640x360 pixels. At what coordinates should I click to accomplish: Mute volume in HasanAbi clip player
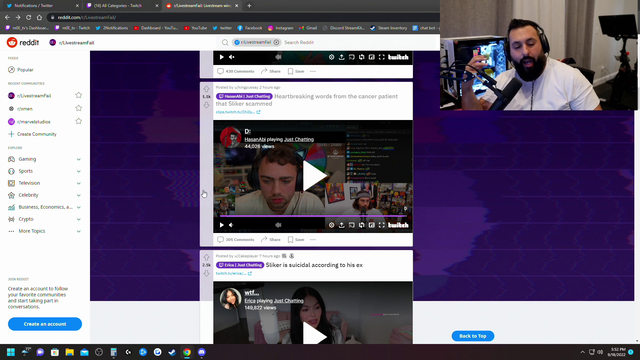pos(231,225)
